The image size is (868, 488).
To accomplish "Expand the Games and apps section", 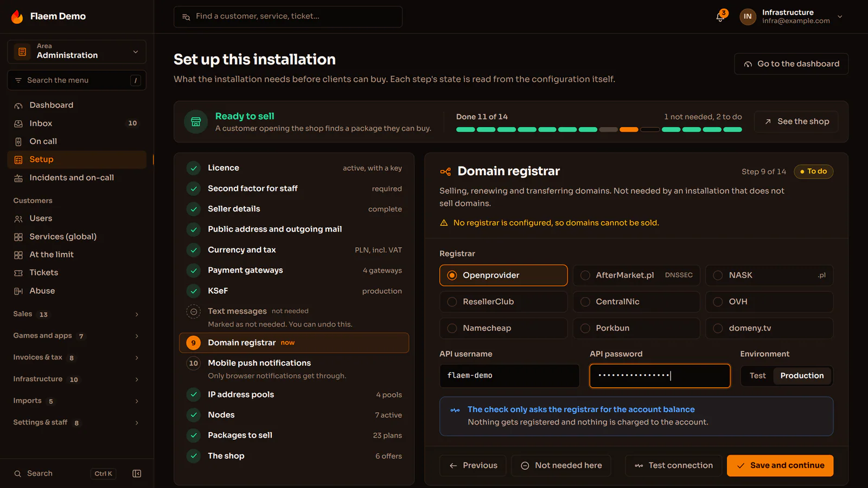I will coord(76,336).
